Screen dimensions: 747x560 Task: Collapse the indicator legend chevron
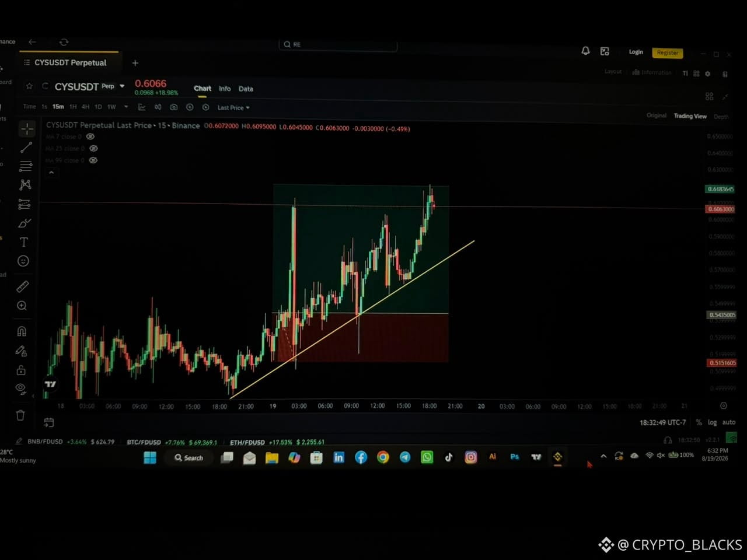(51, 173)
